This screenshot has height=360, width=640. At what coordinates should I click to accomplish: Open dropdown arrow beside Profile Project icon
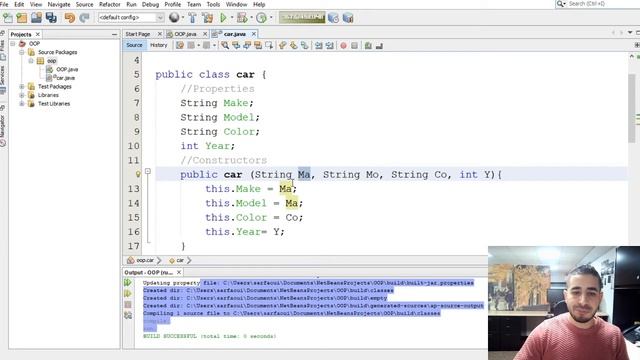(x=271, y=18)
